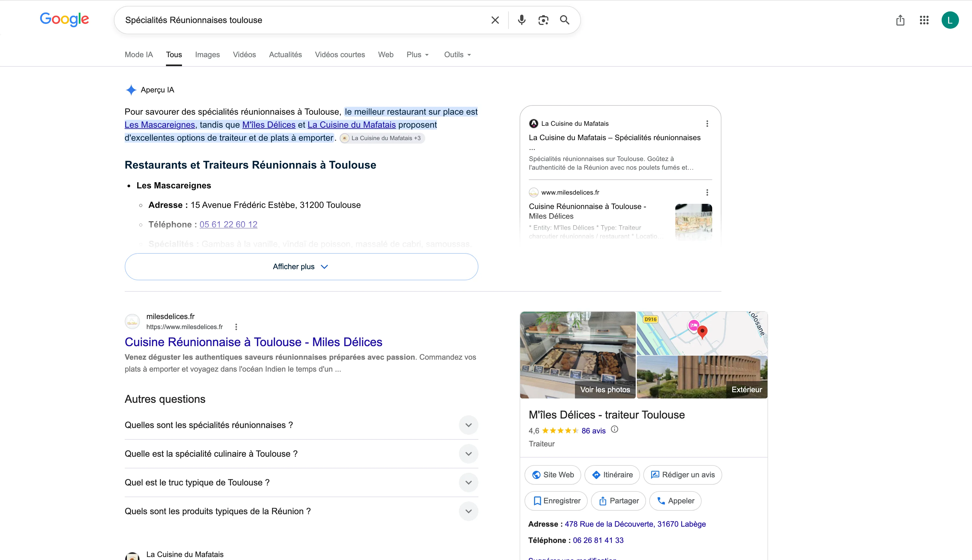The width and height of the screenshot is (972, 560).
Task: Switch to Mode IA tab
Action: point(139,54)
